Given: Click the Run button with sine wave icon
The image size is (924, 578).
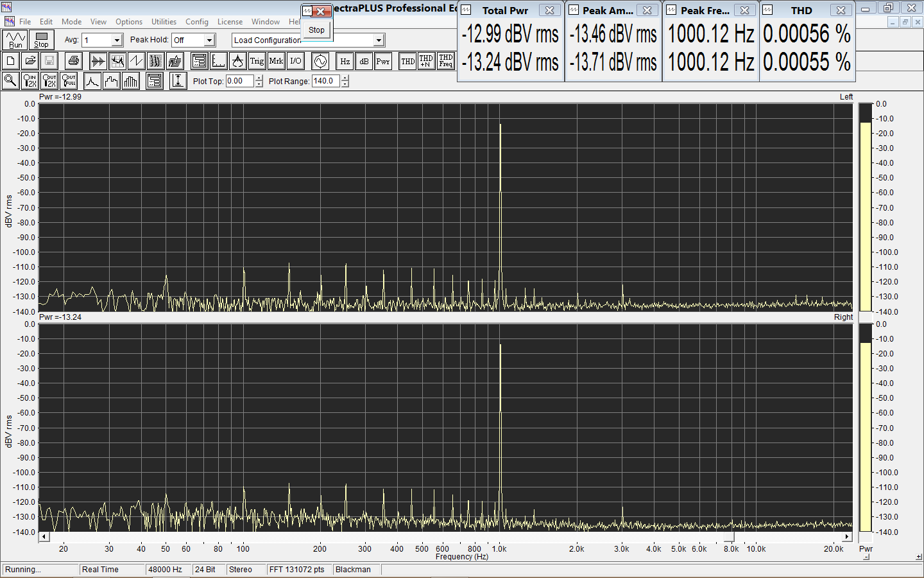Looking at the screenshot, I should pos(15,40).
